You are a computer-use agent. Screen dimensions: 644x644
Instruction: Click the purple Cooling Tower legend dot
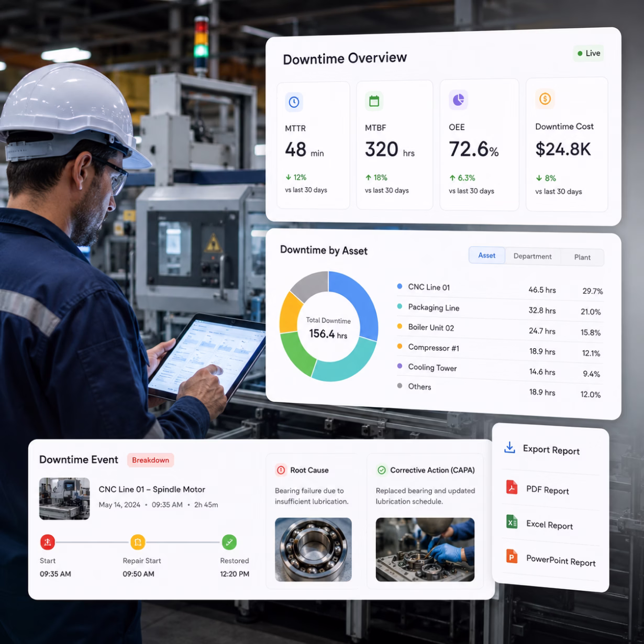coord(399,366)
